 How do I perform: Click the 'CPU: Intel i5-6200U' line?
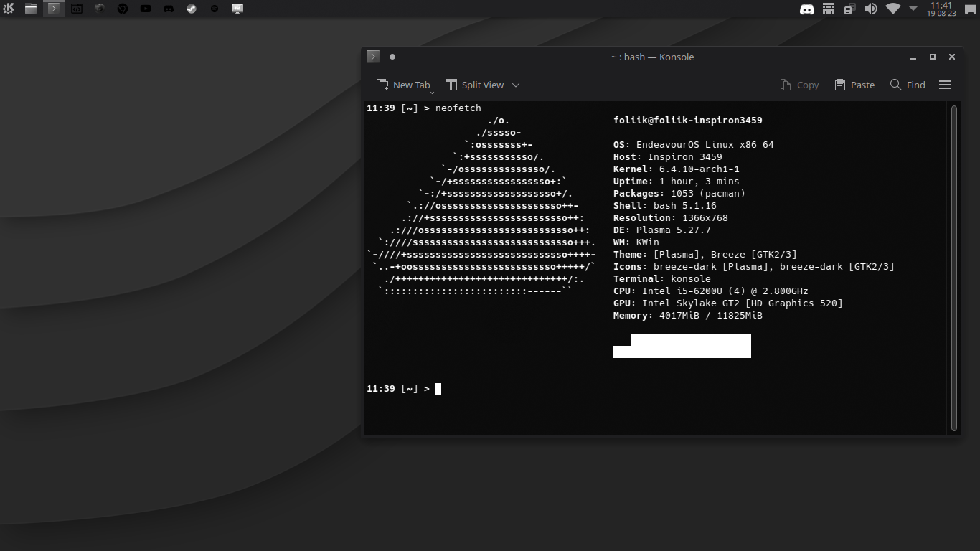tap(711, 291)
